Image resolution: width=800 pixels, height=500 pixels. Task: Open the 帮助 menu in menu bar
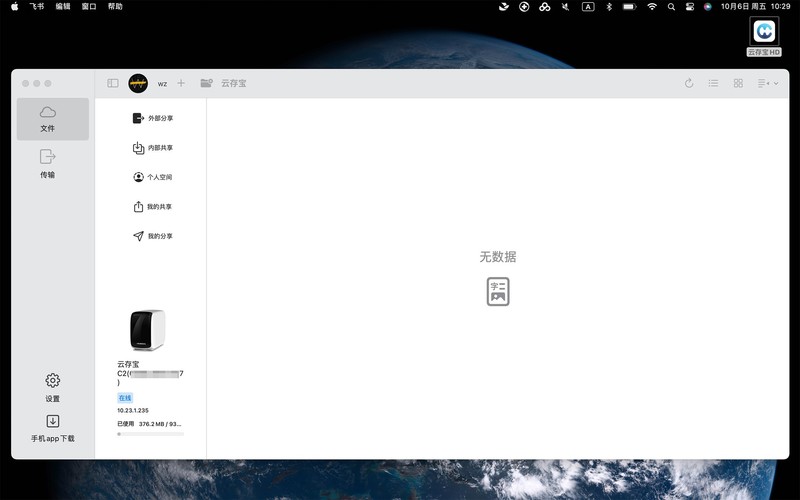[115, 6]
